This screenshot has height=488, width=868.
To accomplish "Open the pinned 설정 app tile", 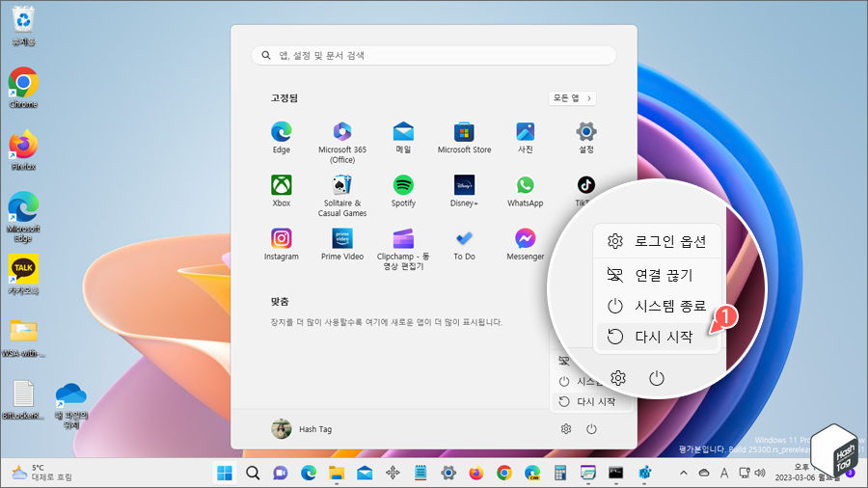I will tap(585, 138).
